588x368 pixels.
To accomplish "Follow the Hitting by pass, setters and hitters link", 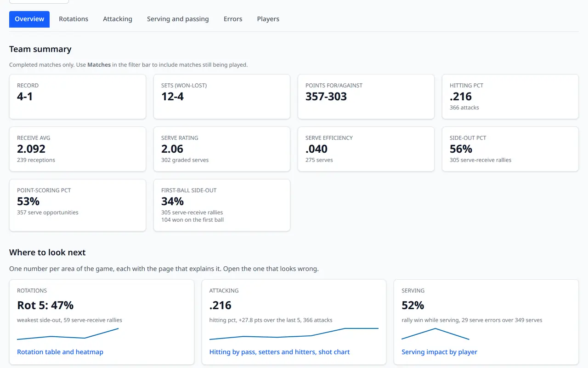I will 279,352.
